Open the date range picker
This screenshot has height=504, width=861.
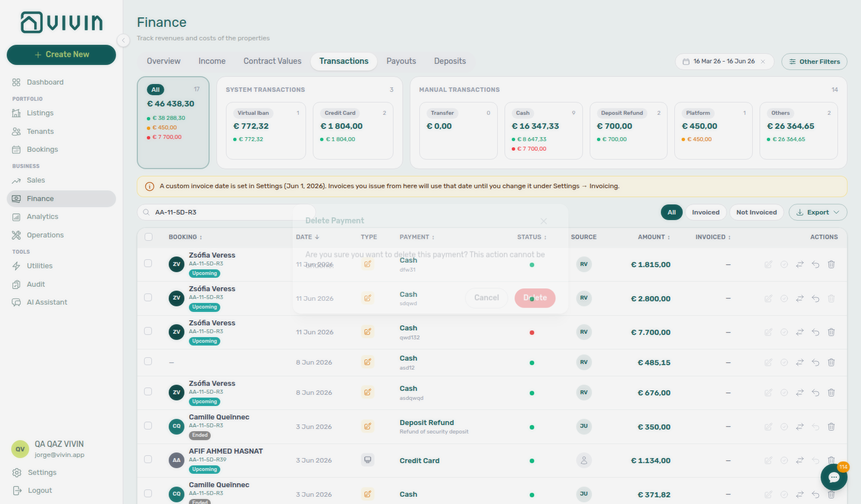click(x=724, y=62)
